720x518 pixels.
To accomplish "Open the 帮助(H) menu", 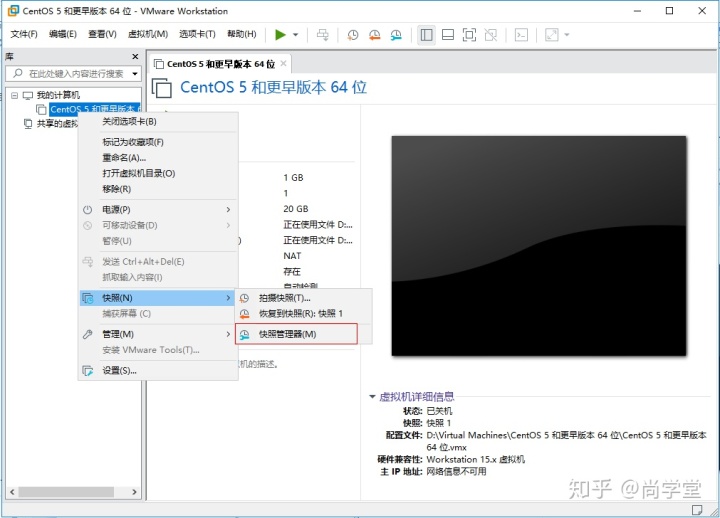I will (242, 34).
